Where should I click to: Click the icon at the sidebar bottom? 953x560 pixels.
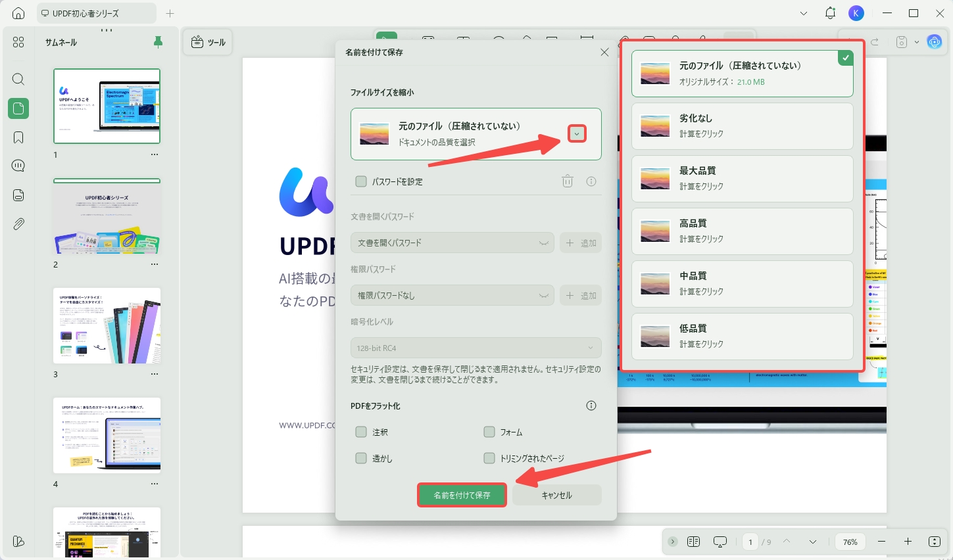click(x=18, y=542)
